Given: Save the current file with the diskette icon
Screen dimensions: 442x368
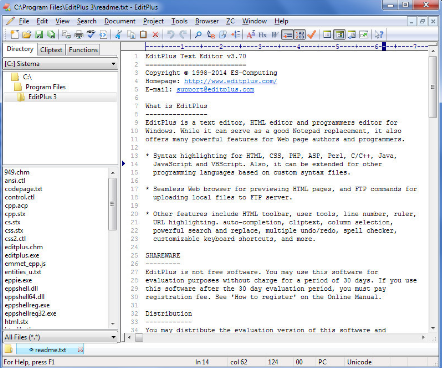Looking at the screenshot, I should [39, 34].
